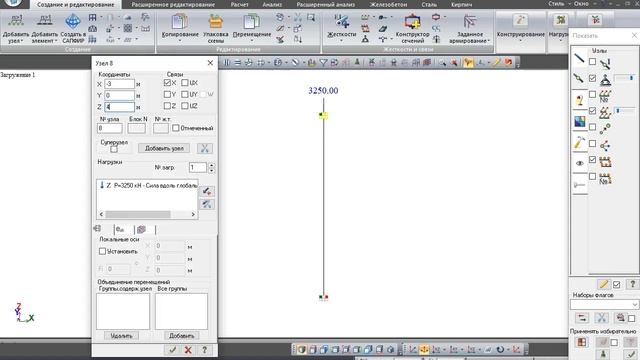Enable the UZ constraint checkbox
This screenshot has width=640, height=360.
coord(184,106)
